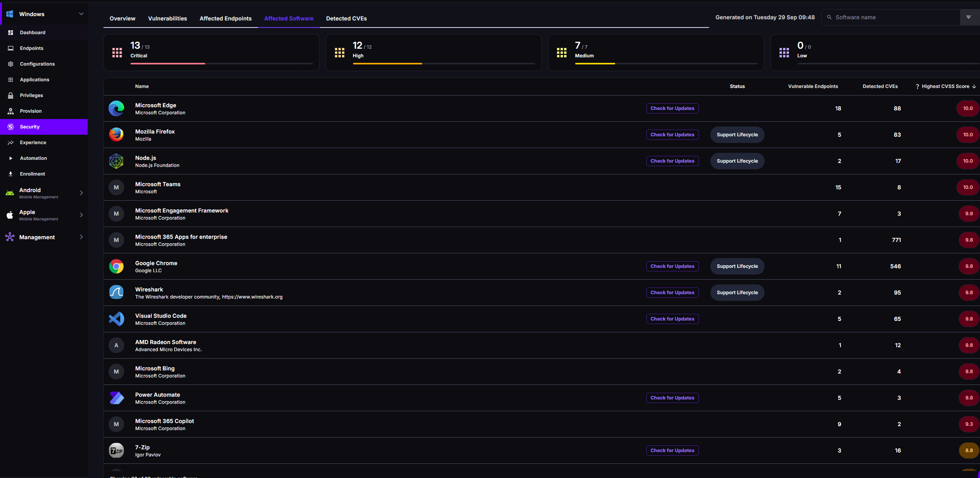Open Support Lifecycle for Mozilla Firefox

click(737, 135)
